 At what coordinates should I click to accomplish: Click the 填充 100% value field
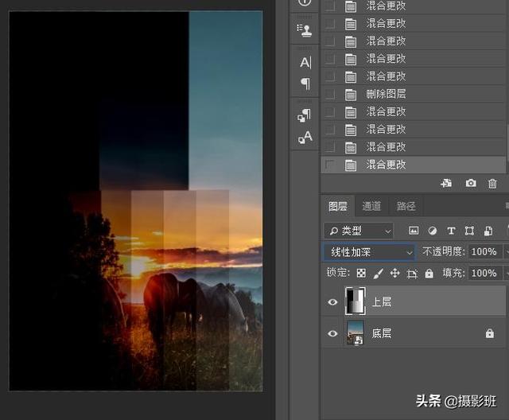[x=484, y=274]
